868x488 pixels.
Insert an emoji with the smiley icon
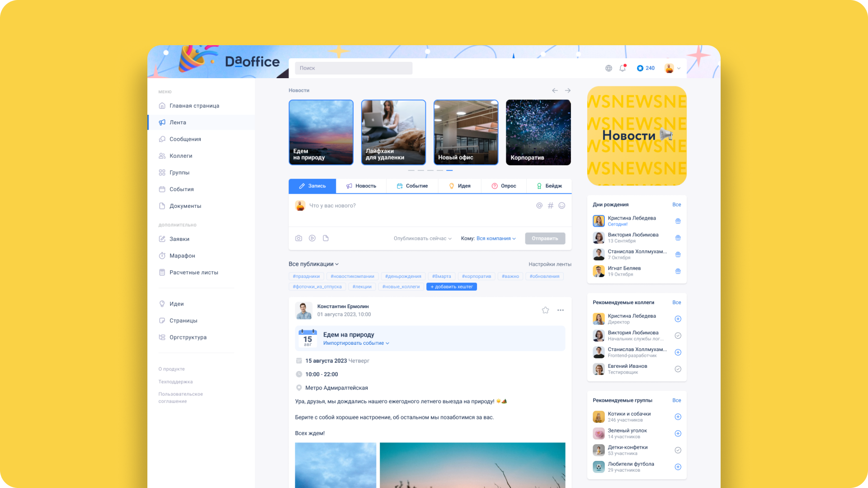point(561,206)
